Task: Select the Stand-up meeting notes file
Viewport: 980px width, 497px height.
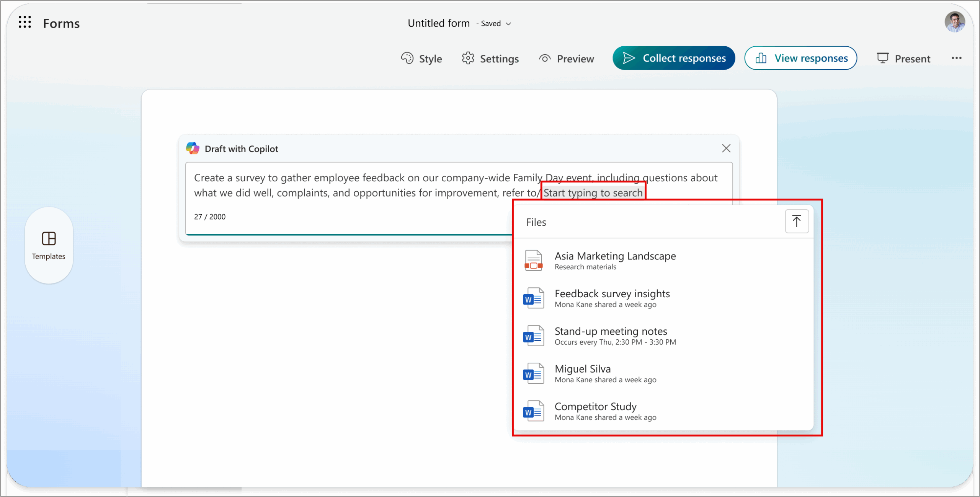Action: pyautogui.click(x=663, y=336)
